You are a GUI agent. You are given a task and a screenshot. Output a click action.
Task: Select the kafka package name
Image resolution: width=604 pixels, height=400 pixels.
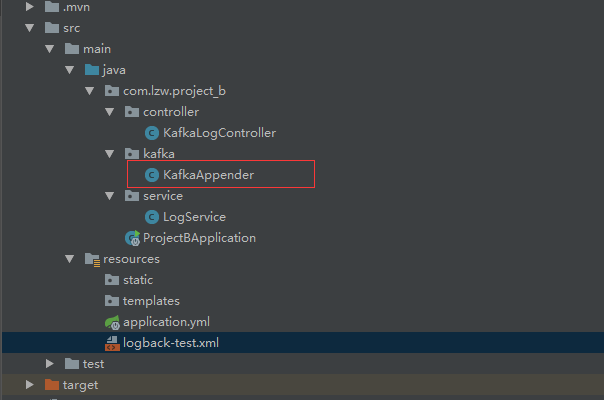159,154
